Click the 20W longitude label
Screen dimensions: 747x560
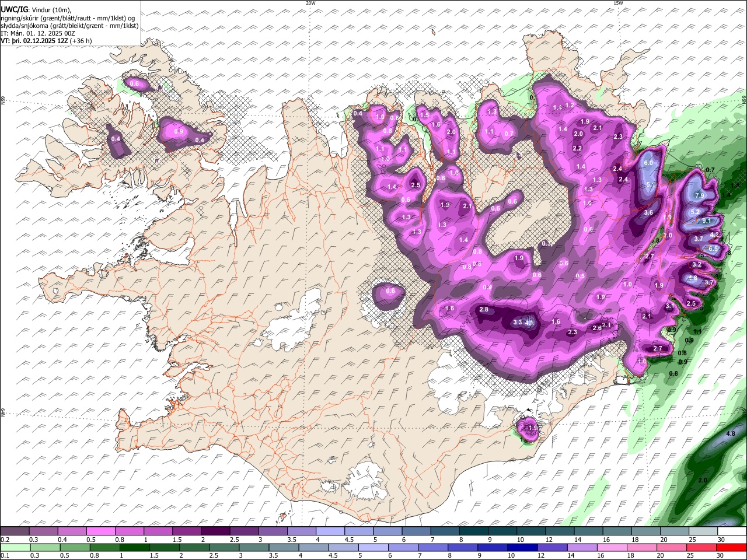[x=310, y=3]
